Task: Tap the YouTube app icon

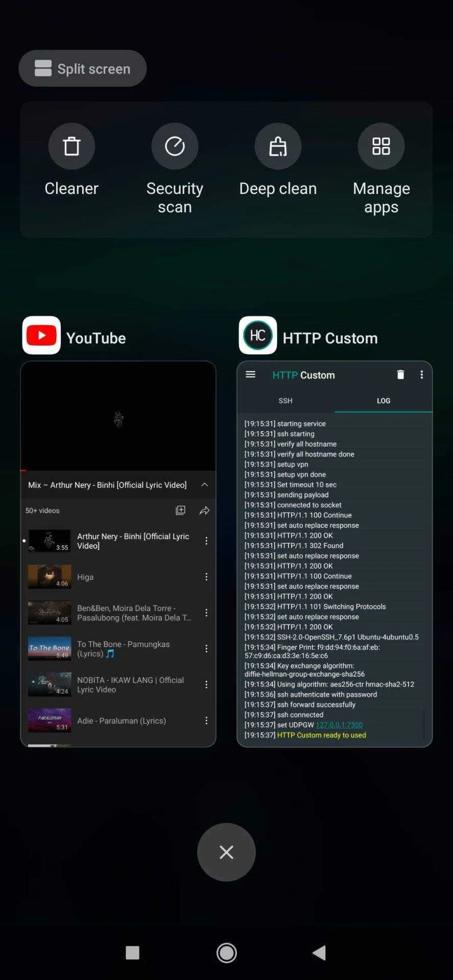Action: [x=41, y=335]
